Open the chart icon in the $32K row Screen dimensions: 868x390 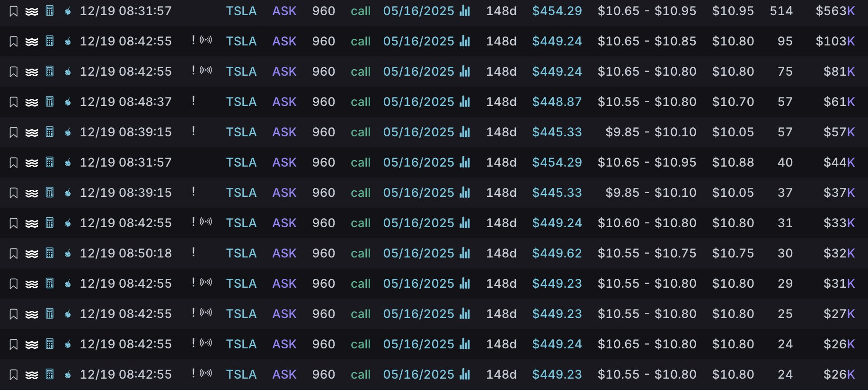pyautogui.click(x=465, y=253)
